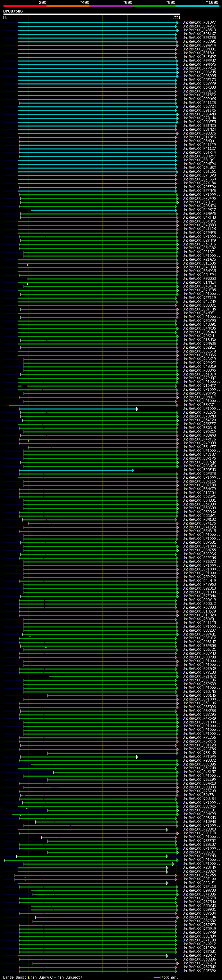
Task: Select hit label UniRef100_B3GUS1
Action: pyautogui.click(x=199, y=306)
